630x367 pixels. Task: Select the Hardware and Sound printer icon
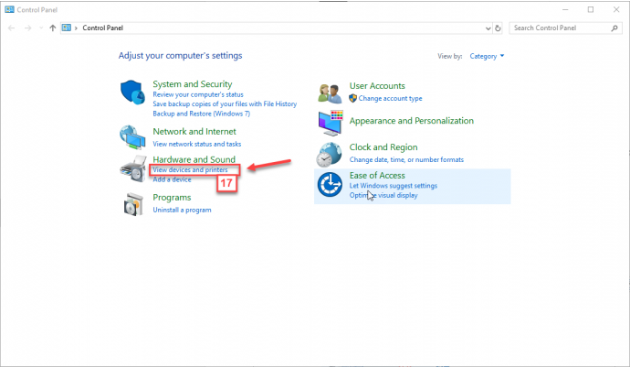(133, 169)
